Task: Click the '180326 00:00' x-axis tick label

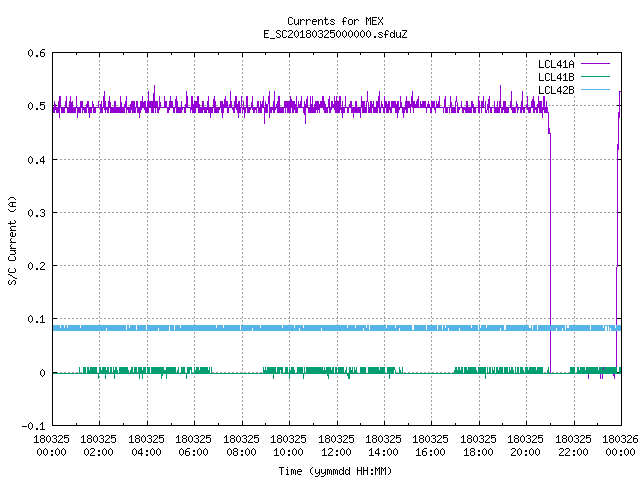Action: (x=620, y=446)
